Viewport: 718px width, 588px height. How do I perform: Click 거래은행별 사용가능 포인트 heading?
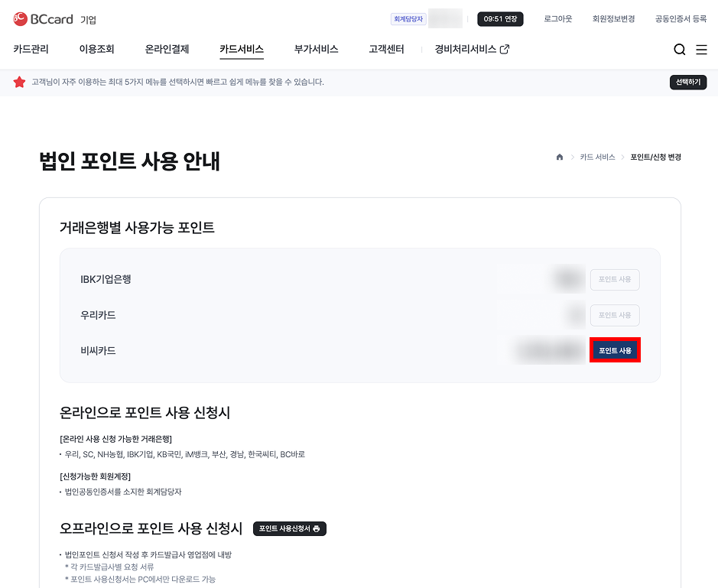137,228
